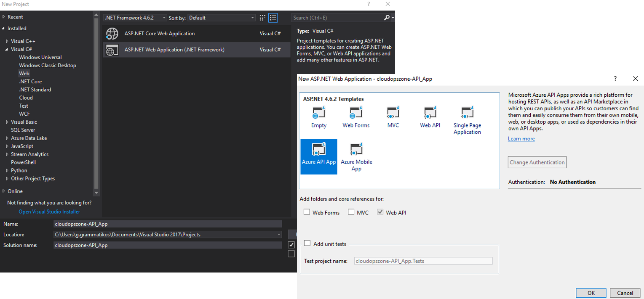Select the .NET Standard category
This screenshot has width=644, height=299.
pyautogui.click(x=35, y=90)
